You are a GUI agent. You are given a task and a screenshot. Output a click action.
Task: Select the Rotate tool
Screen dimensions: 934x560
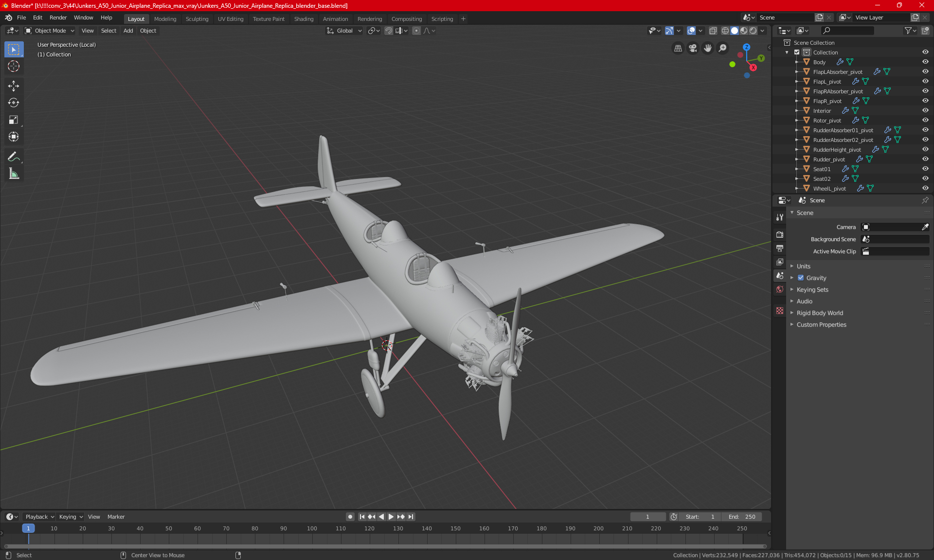point(14,103)
